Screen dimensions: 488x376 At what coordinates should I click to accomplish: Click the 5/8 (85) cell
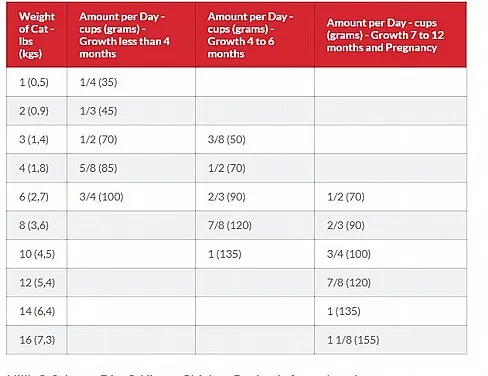(x=131, y=168)
